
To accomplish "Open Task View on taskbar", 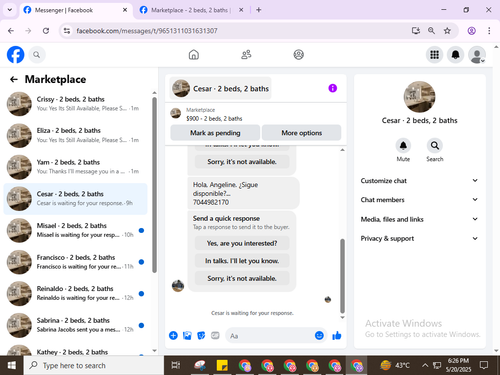I will pyautogui.click(x=176, y=365).
